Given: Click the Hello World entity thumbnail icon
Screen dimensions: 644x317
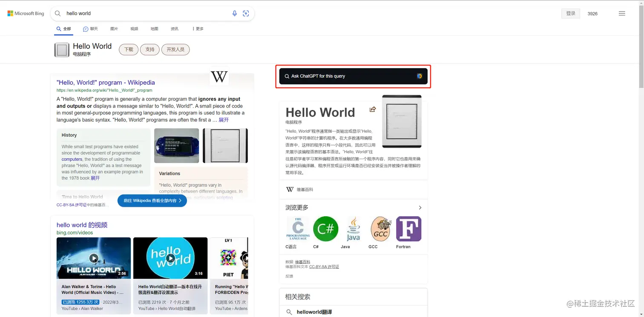Looking at the screenshot, I should pyautogui.click(x=62, y=50).
